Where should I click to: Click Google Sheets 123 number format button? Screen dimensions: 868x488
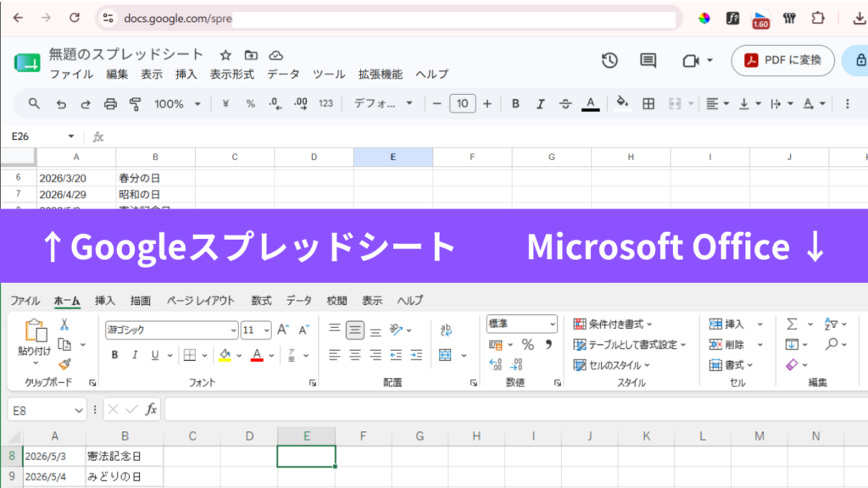click(x=325, y=104)
